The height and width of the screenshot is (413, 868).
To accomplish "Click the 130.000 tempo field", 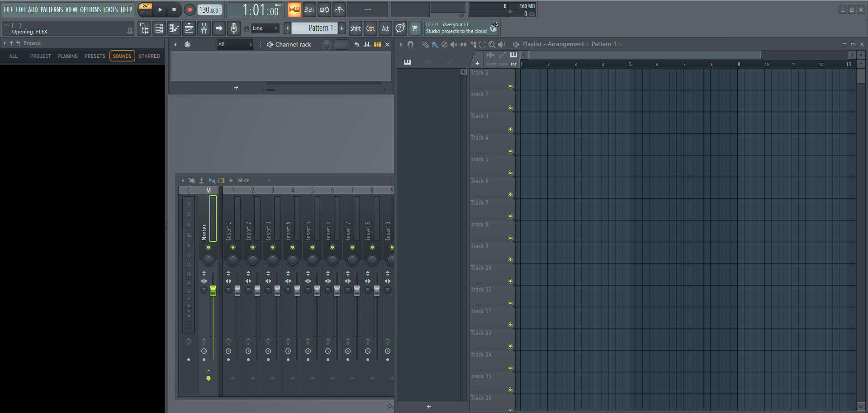I will pos(210,9).
